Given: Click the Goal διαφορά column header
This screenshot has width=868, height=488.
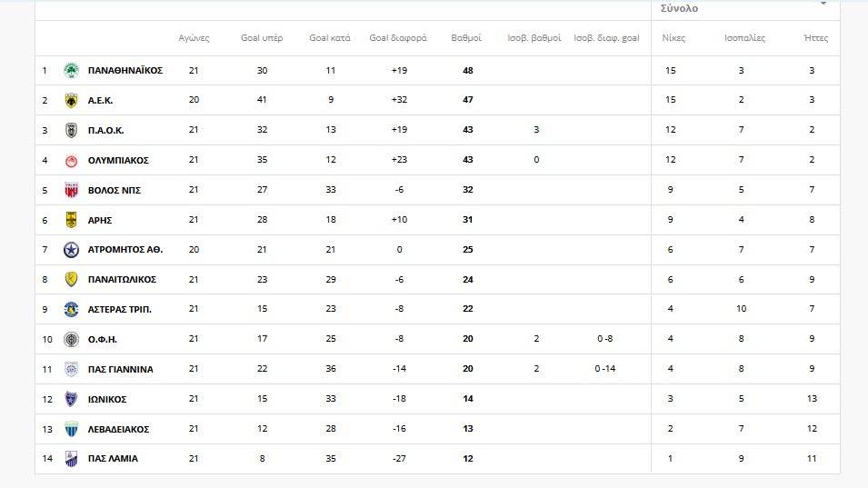Looking at the screenshot, I should point(392,39).
